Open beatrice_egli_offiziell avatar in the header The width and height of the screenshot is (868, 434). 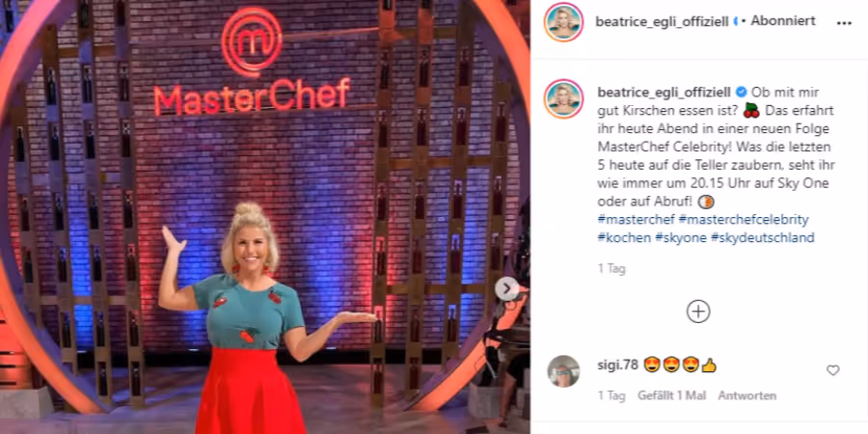click(563, 22)
